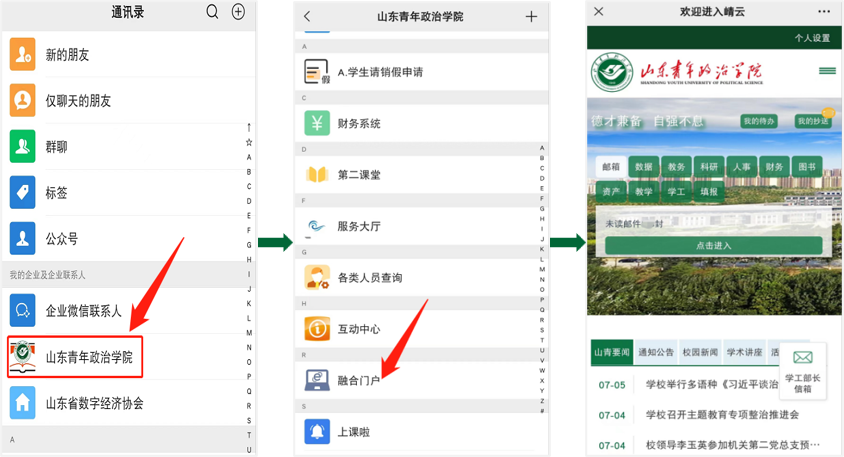This screenshot has height=457, width=844.
Task: Open 我的抄送 button on banner
Action: [813, 121]
